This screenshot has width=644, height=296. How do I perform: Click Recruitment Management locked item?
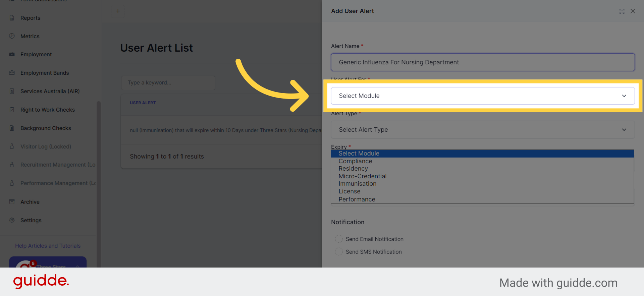[58, 165]
